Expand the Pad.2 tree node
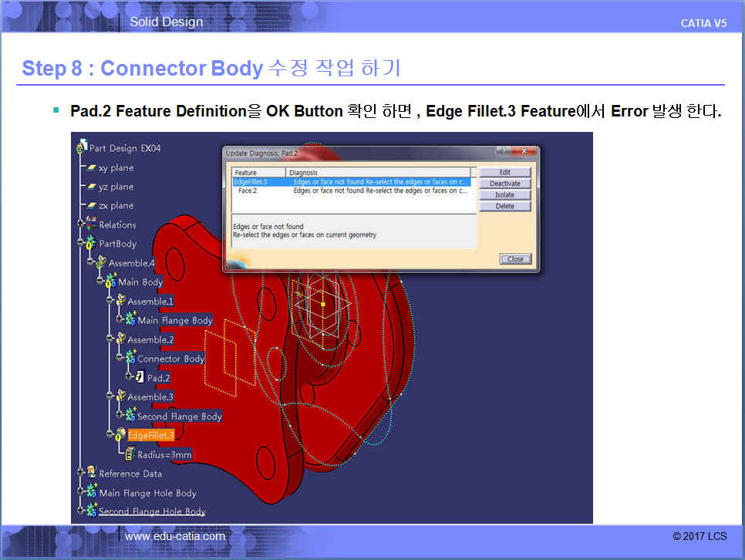The height and width of the screenshot is (560, 745). 130,378
